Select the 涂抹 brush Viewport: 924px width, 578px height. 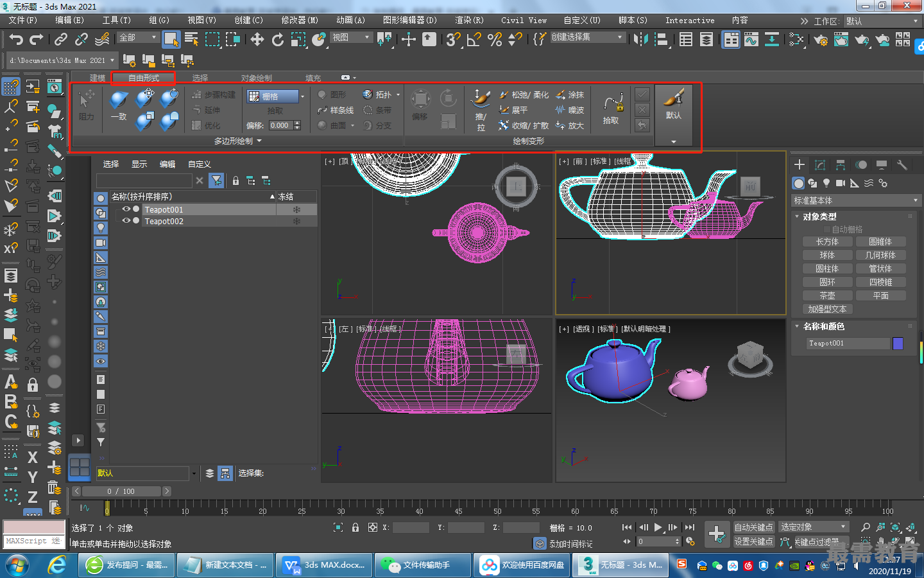[x=570, y=94]
